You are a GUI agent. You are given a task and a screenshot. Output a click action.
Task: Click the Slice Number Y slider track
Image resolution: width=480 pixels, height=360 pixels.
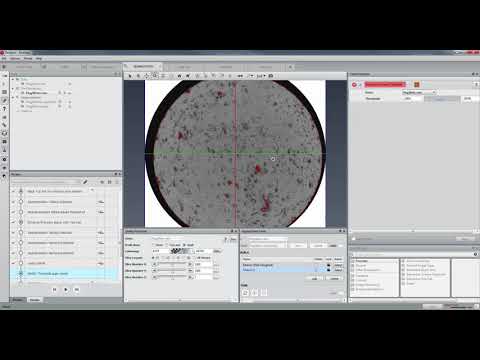tap(172, 270)
